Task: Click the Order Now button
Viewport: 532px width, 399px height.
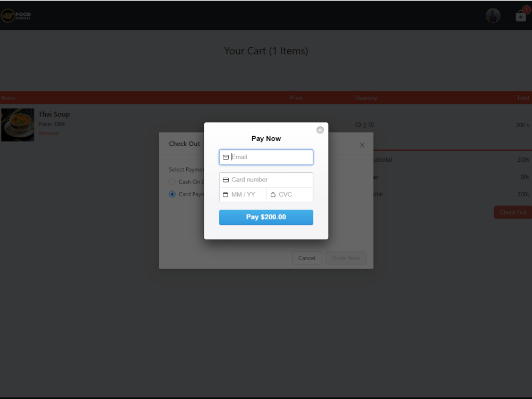Action: 346,258
